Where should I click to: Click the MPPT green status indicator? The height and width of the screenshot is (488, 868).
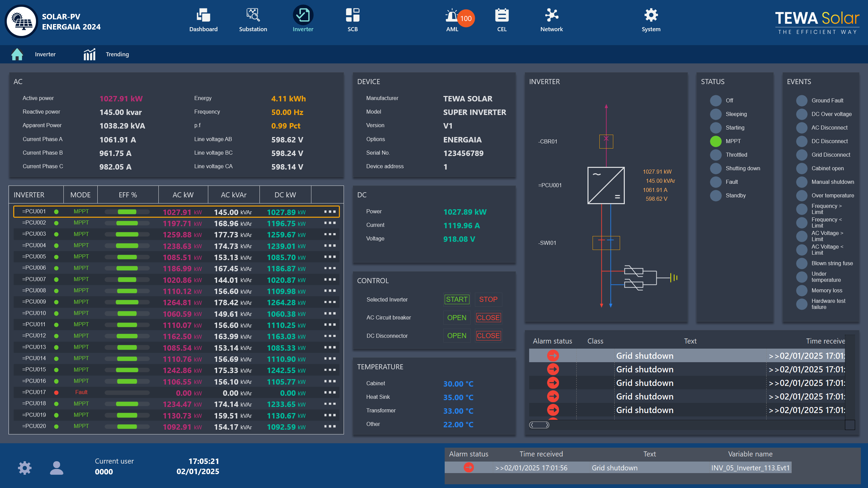[716, 141]
